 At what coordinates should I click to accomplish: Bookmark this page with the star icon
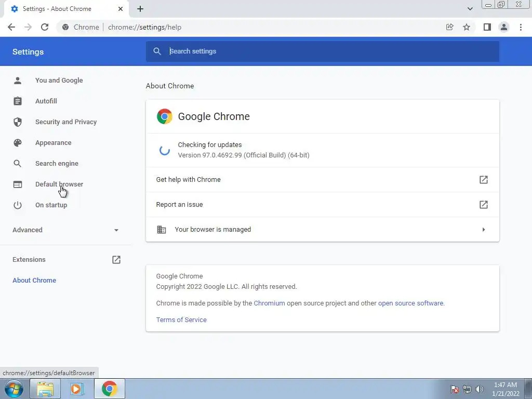coord(467,27)
